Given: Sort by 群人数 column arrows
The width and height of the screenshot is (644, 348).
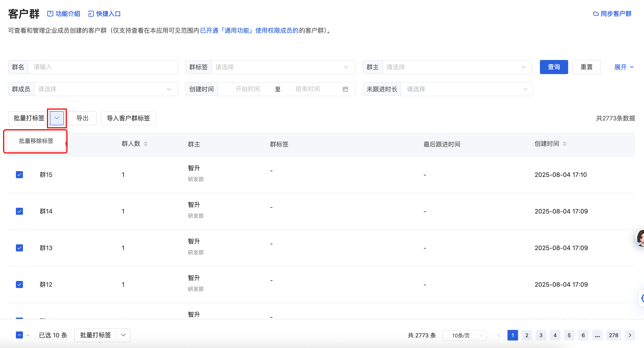Looking at the screenshot, I should coord(146,144).
